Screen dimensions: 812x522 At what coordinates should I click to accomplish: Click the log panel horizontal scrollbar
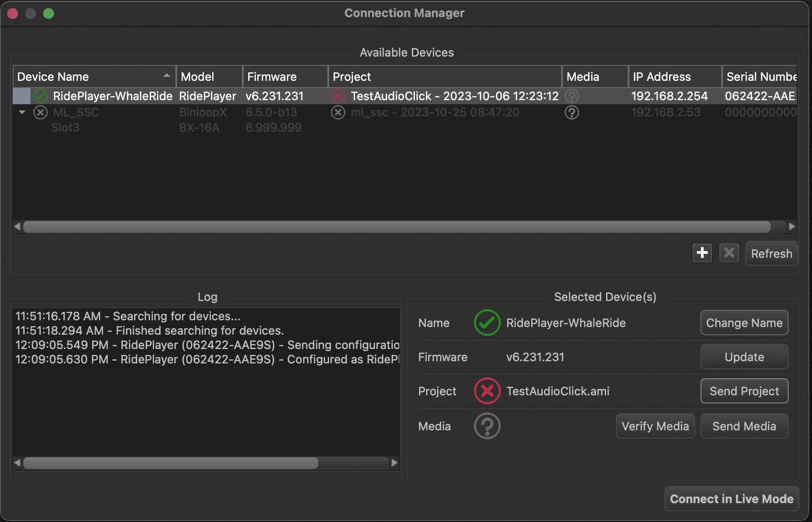pyautogui.click(x=171, y=463)
